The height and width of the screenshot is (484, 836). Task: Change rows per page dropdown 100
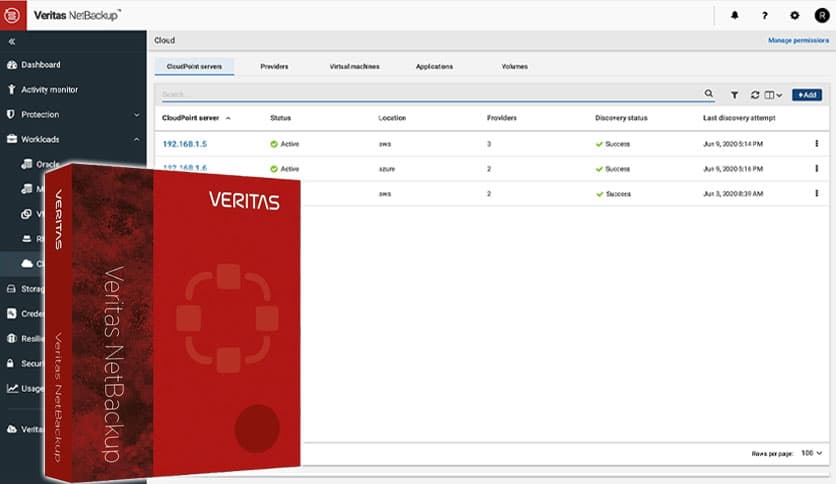tap(811, 453)
